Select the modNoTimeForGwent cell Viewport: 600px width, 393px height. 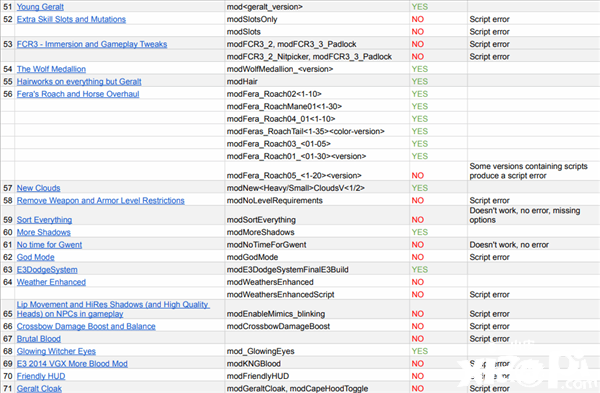coord(317,245)
